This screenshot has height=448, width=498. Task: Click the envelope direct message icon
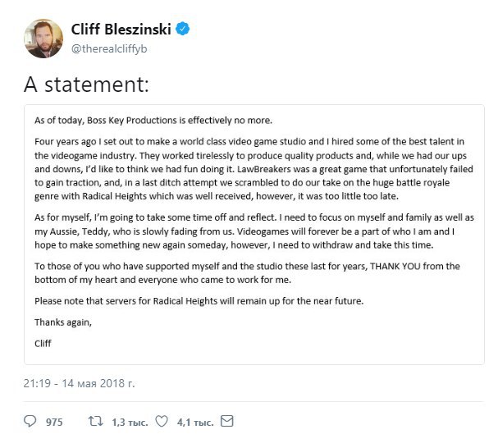[227, 421]
